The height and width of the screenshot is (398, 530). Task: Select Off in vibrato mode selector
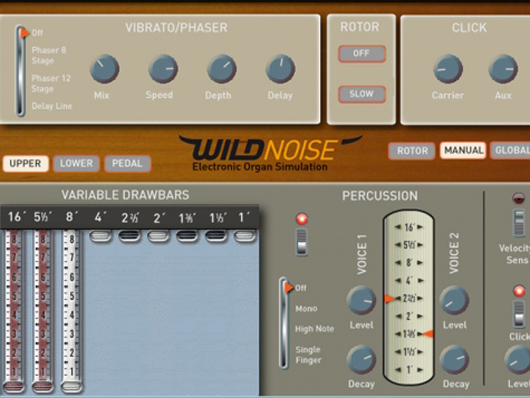coord(37,33)
